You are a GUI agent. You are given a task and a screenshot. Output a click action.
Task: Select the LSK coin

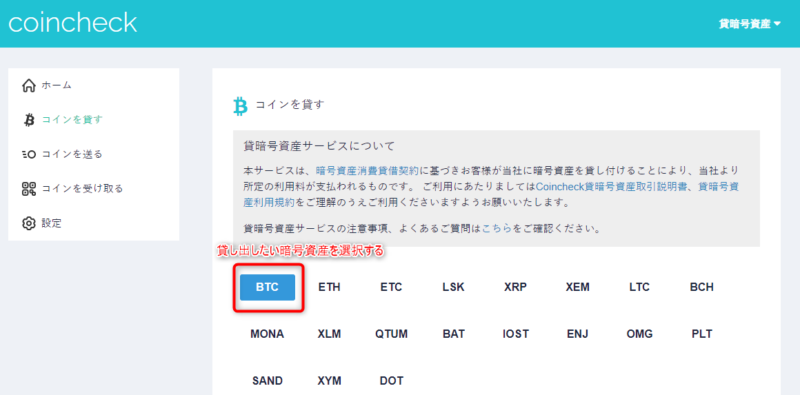(454, 287)
